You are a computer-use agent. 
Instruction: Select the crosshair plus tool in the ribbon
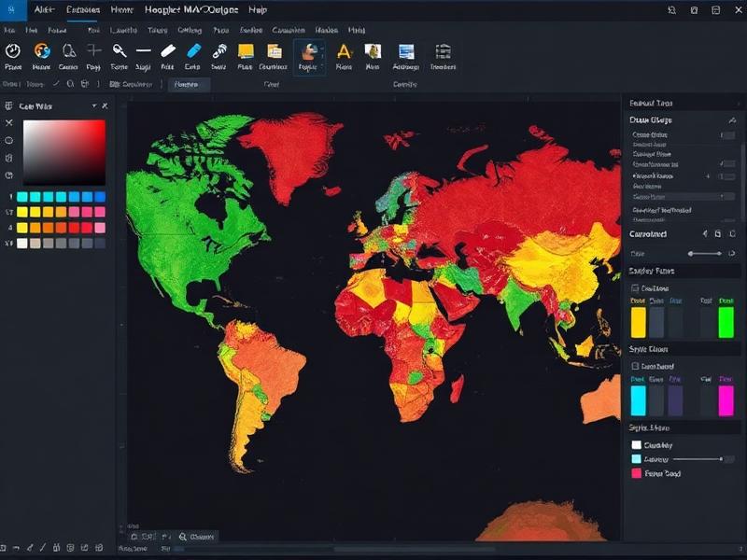(x=94, y=50)
